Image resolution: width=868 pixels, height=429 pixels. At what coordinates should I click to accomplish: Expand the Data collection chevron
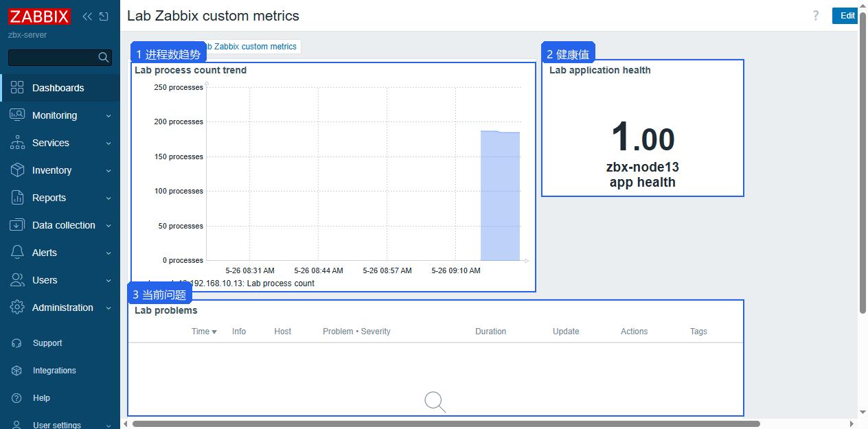[108, 226]
